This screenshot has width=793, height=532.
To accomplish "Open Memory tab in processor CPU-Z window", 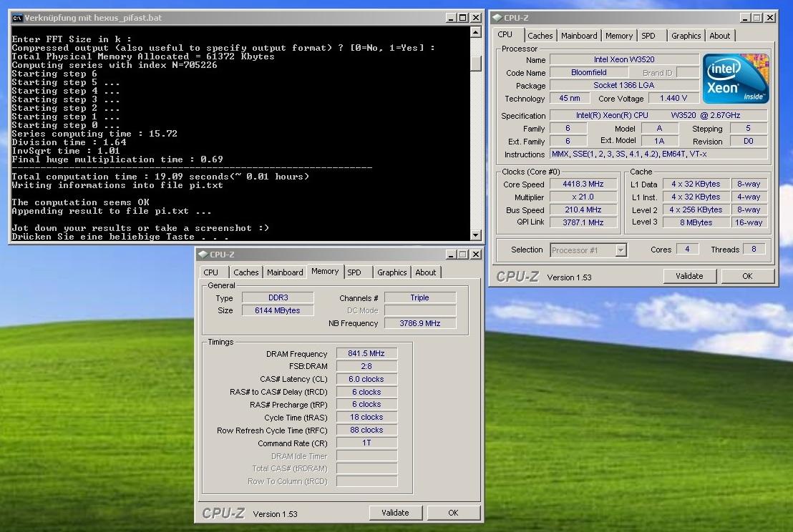I will coord(618,36).
